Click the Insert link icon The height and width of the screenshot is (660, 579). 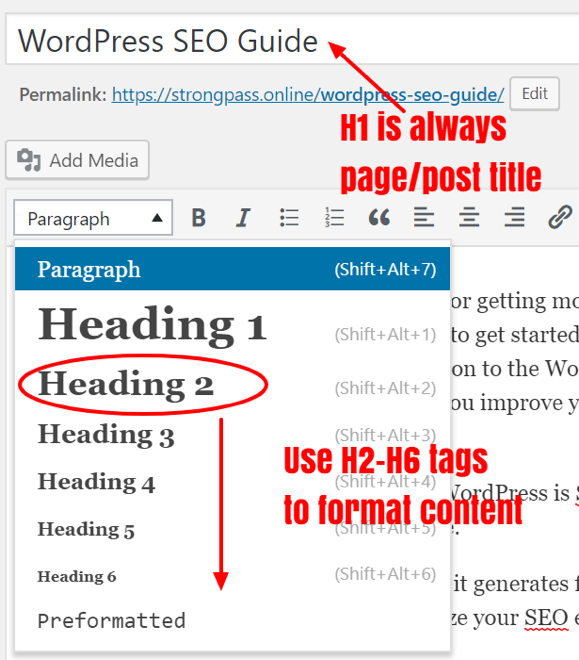560,218
